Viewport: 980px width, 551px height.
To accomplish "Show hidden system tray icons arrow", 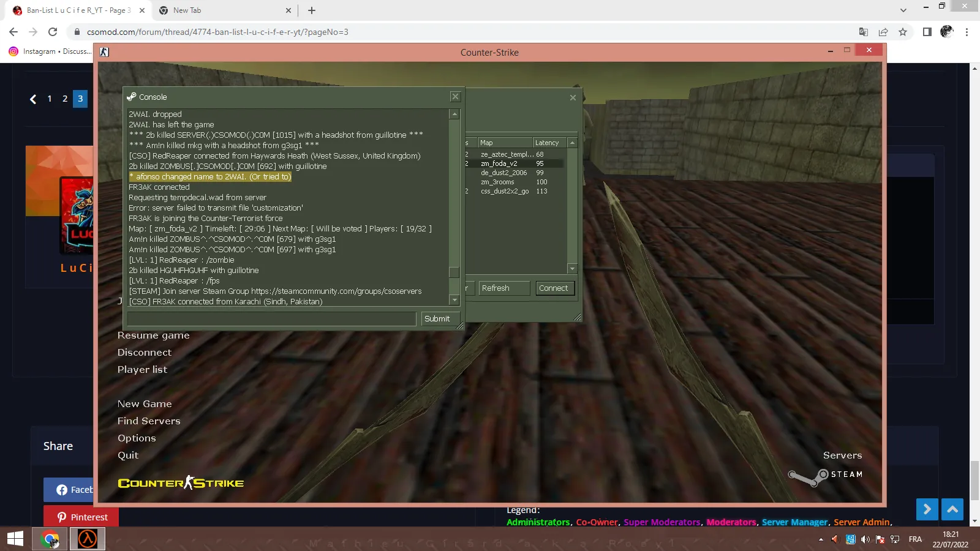I will 821,539.
